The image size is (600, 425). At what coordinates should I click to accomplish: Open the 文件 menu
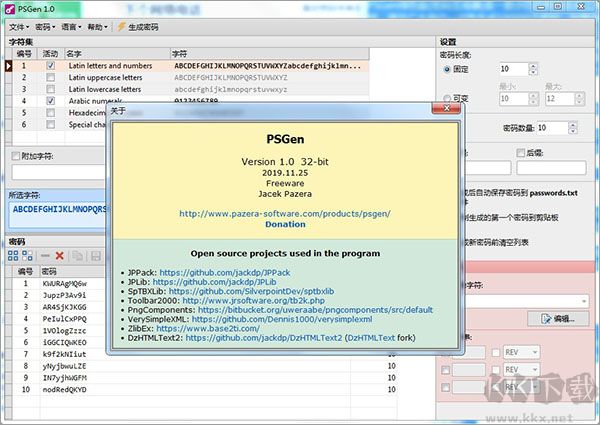point(19,27)
